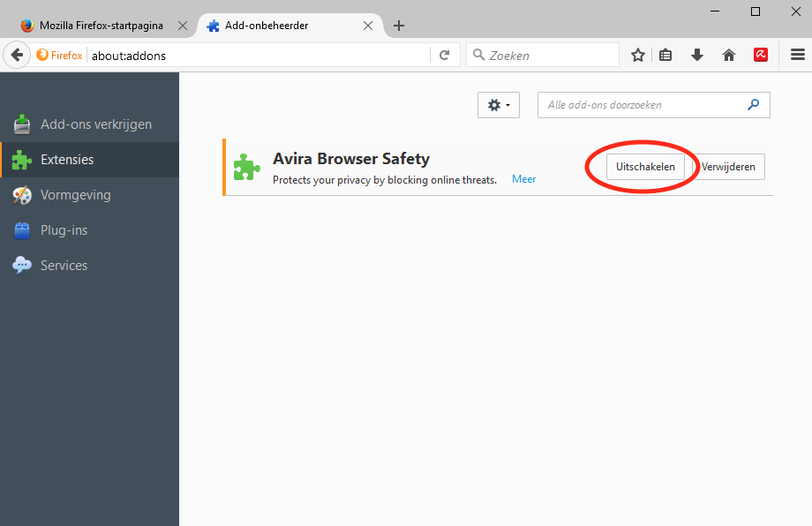812x526 pixels.
Task: Switch to Mozilla Firefox-startpagina tab
Action: click(101, 26)
